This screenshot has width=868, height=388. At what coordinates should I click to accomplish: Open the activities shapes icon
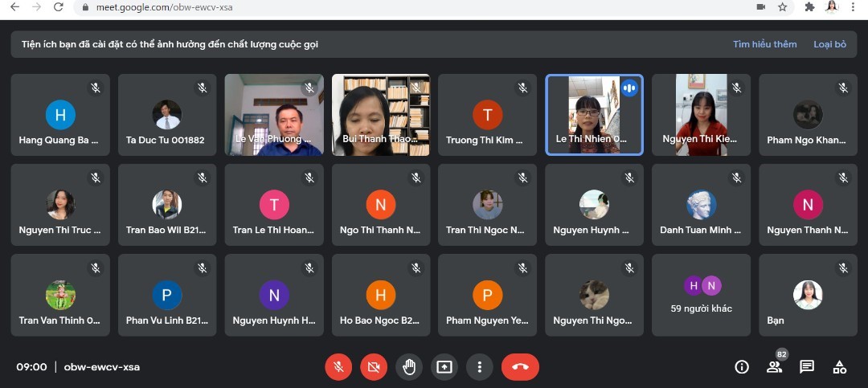point(839,367)
